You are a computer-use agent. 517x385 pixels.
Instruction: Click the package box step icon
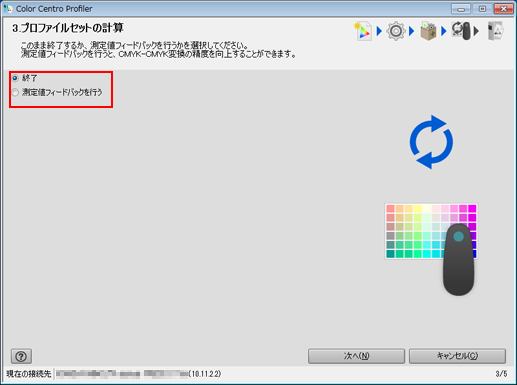(x=428, y=31)
